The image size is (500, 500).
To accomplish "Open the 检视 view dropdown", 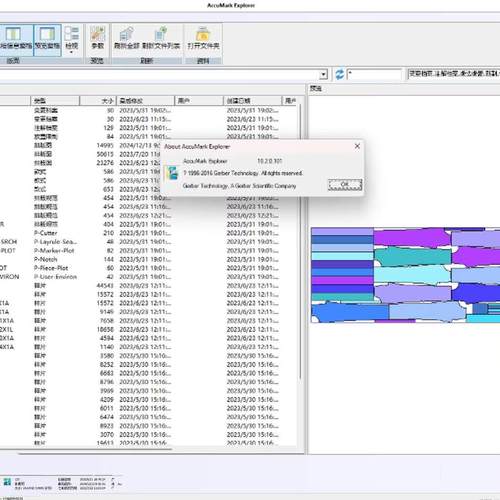I will 71,40.
